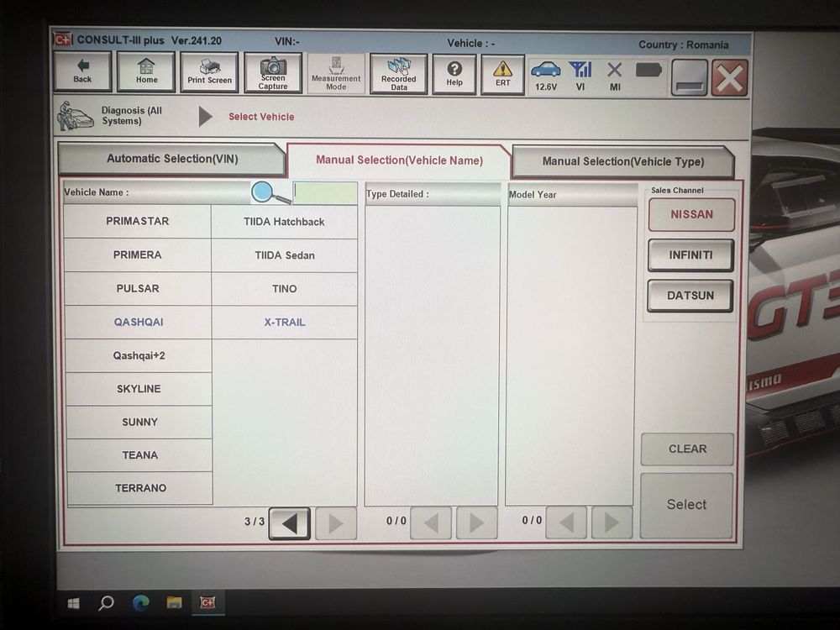
Task: Take a Screen Capture with camera icon
Action: tap(273, 73)
